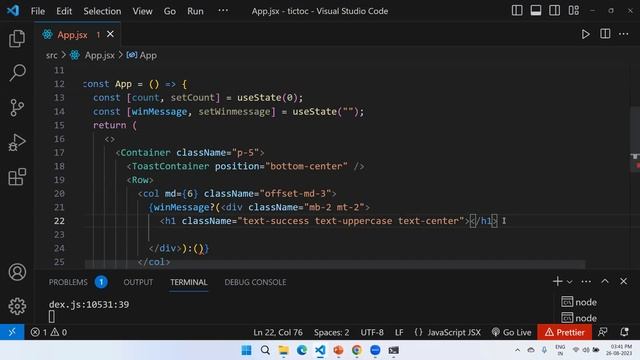
Task: Toggle the primary side bar layout
Action: 517,11
